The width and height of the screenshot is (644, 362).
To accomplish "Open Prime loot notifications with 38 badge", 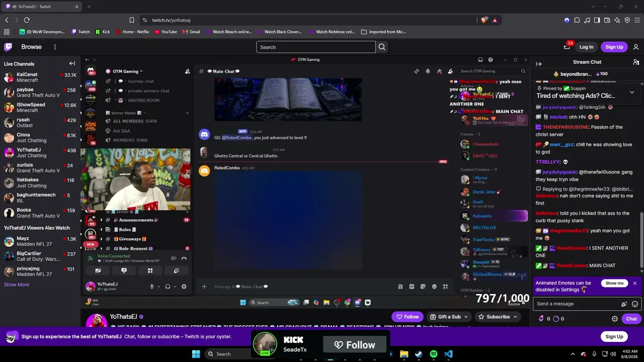I will click(567, 47).
